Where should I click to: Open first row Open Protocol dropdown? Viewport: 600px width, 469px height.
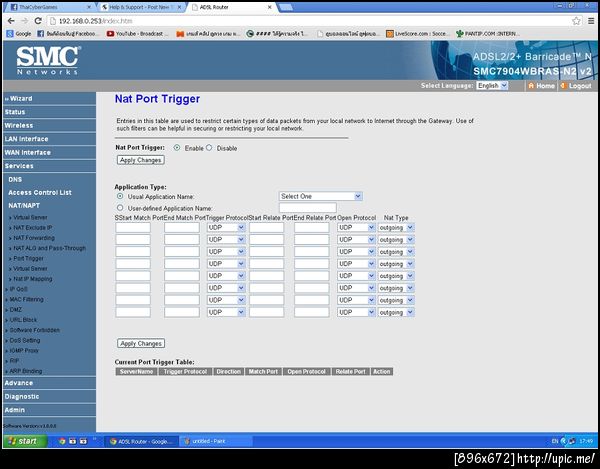coord(356,228)
